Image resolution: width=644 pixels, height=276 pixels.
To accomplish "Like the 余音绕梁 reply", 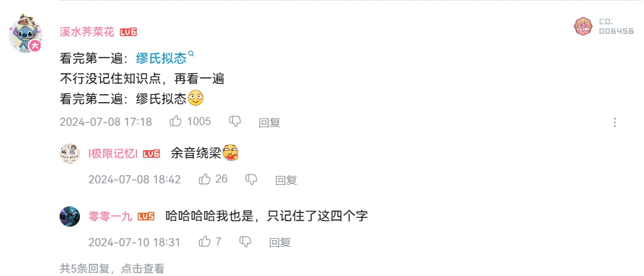I will point(205,179).
